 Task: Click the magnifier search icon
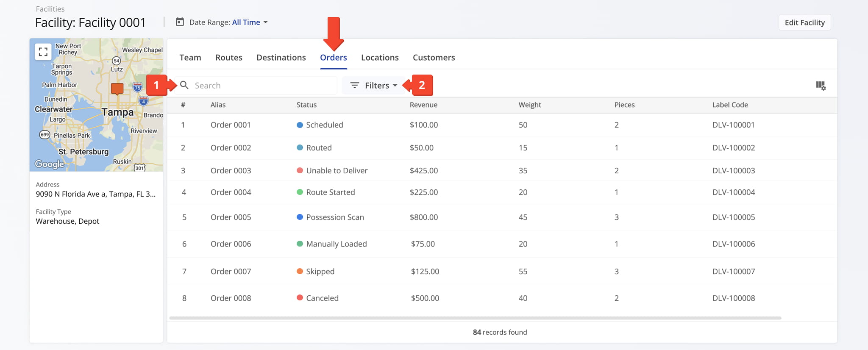coord(184,85)
